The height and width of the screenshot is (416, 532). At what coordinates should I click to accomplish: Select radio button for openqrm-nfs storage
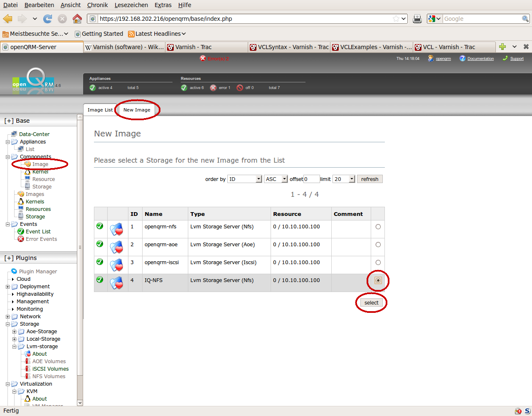378,227
